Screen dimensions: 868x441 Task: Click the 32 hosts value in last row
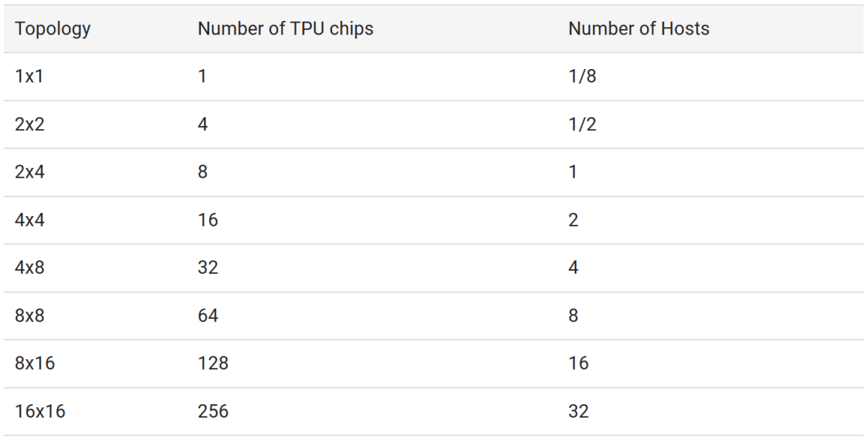point(578,411)
